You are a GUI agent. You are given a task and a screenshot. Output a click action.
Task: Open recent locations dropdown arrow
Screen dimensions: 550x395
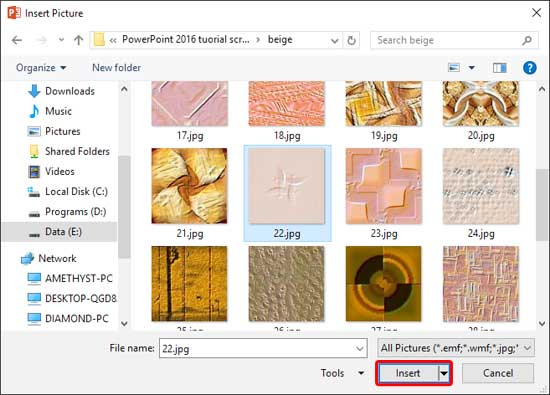[61, 40]
